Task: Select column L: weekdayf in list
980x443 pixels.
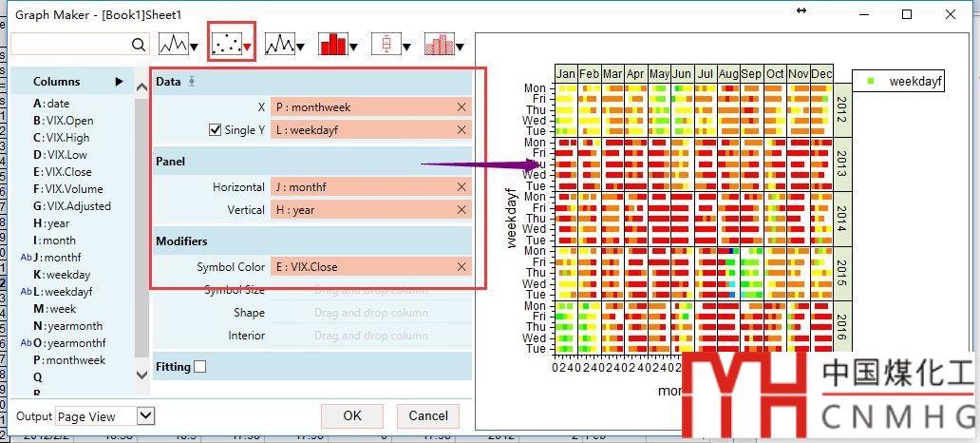Action: pyautogui.click(x=63, y=292)
